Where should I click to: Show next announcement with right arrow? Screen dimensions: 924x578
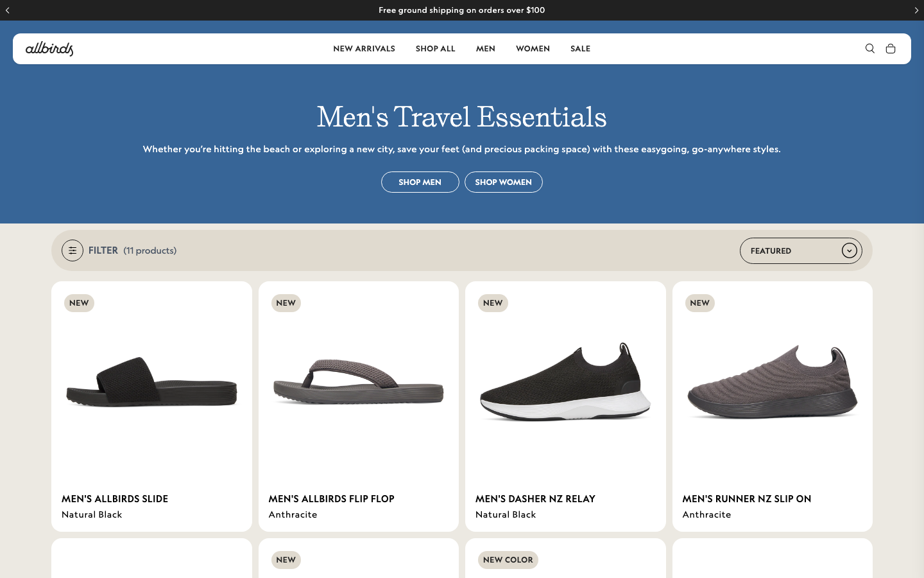pyautogui.click(x=916, y=10)
